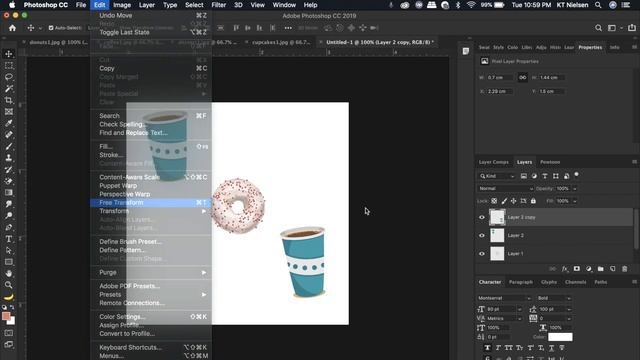The width and height of the screenshot is (640, 360).
Task: Open the Montserrat font family dropdown
Action: [x=504, y=298]
